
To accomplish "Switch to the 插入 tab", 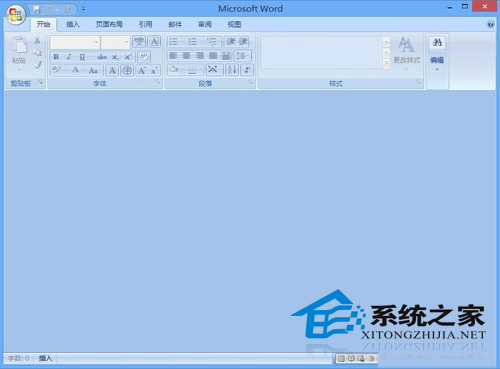I will click(73, 24).
